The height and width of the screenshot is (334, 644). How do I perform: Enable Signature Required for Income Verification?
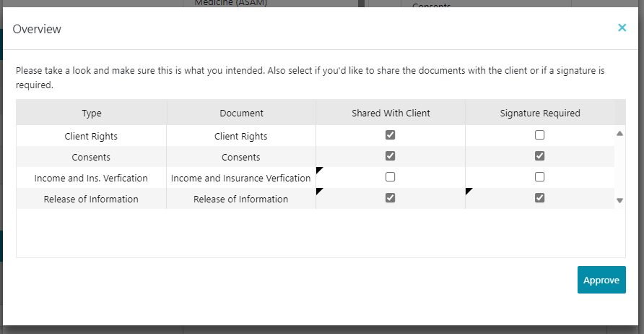click(539, 177)
